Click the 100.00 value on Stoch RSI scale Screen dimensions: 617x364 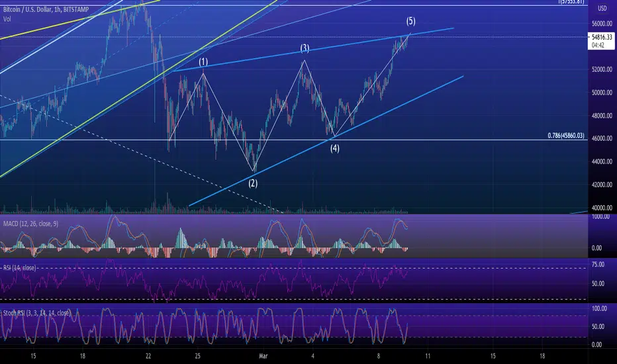pyautogui.click(x=599, y=308)
